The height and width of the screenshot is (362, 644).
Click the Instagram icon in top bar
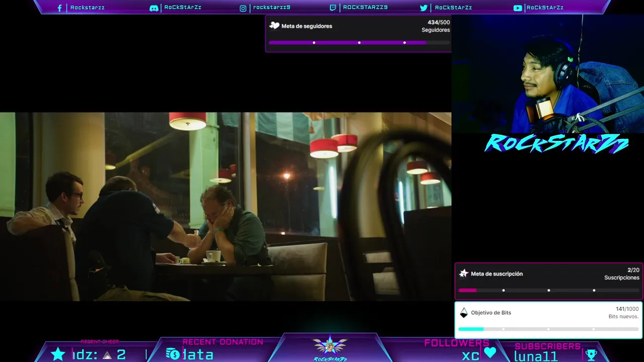tap(243, 8)
